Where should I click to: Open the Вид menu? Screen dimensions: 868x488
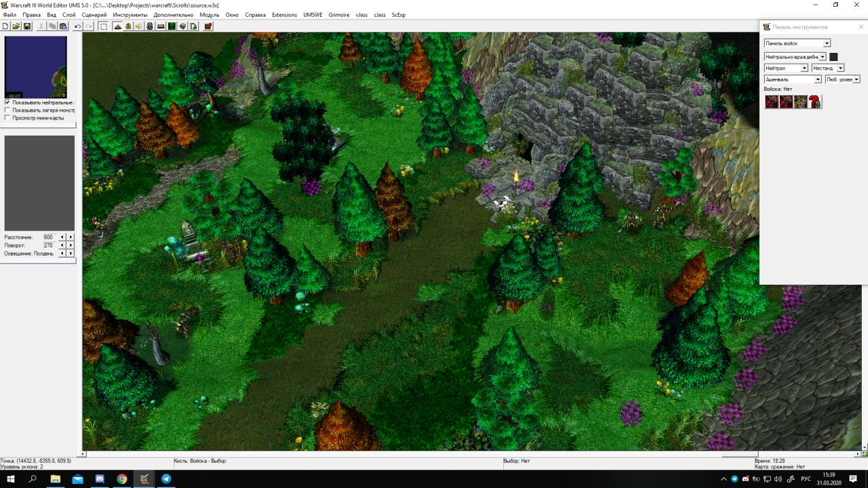52,15
